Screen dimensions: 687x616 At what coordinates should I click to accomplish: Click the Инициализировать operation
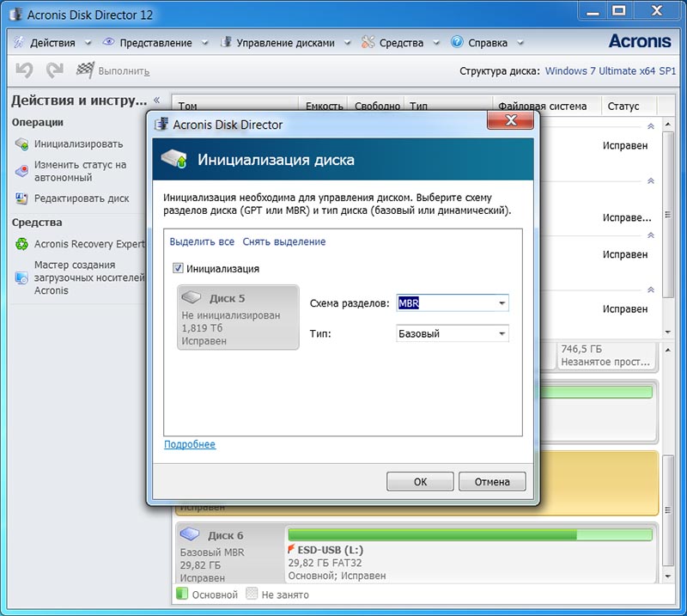[x=78, y=143]
